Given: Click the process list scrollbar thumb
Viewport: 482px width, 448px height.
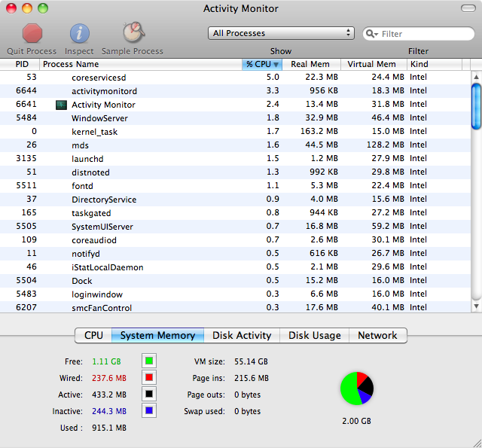Looking at the screenshot, I should point(477,106).
